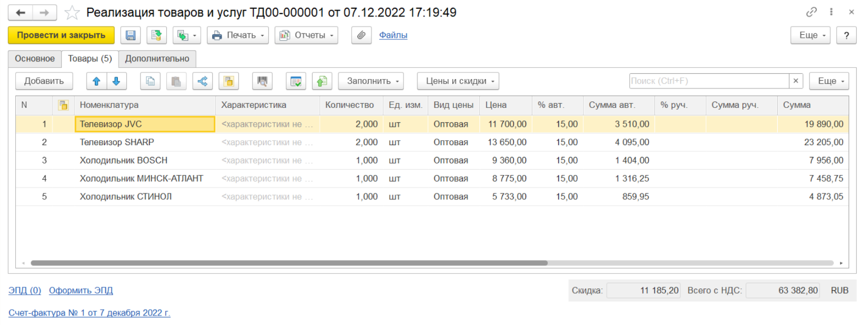Open the Файлы link
This screenshot has width=868, height=325.
click(393, 35)
